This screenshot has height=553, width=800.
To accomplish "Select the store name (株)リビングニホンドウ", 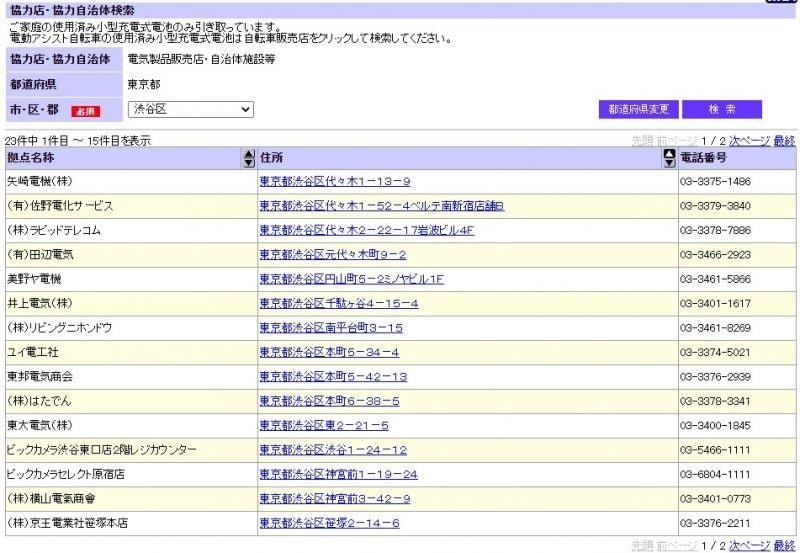I will point(59,328).
